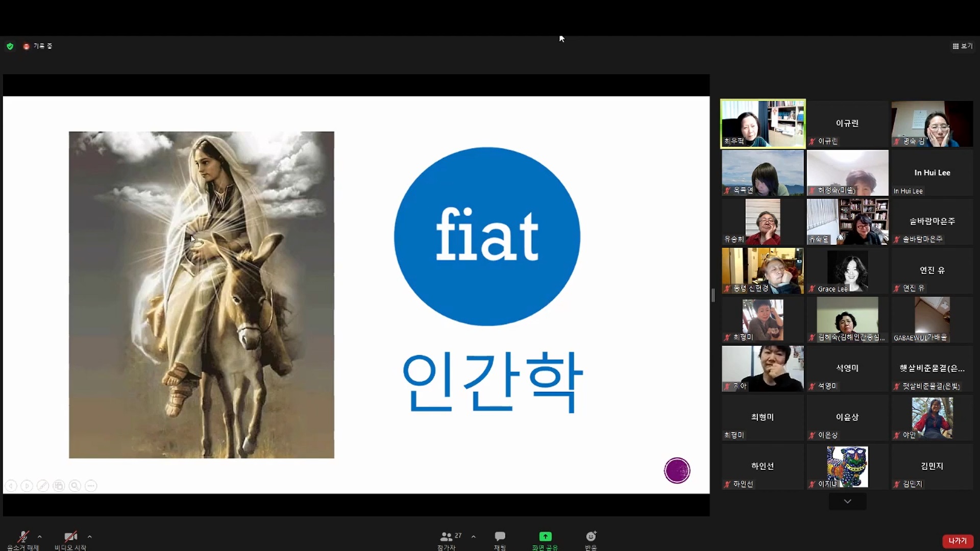Click the blue fiat logo circle
The width and height of the screenshot is (980, 551).
[x=487, y=236]
